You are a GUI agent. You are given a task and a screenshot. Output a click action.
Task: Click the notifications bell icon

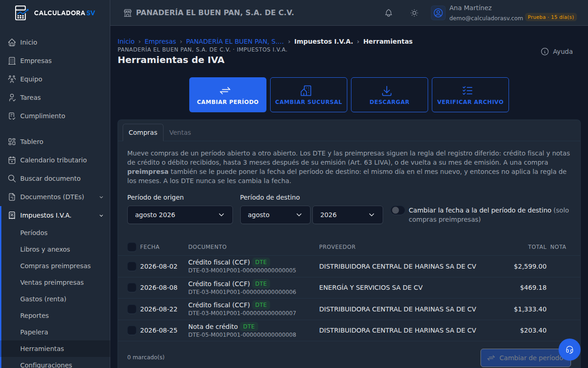(x=389, y=13)
